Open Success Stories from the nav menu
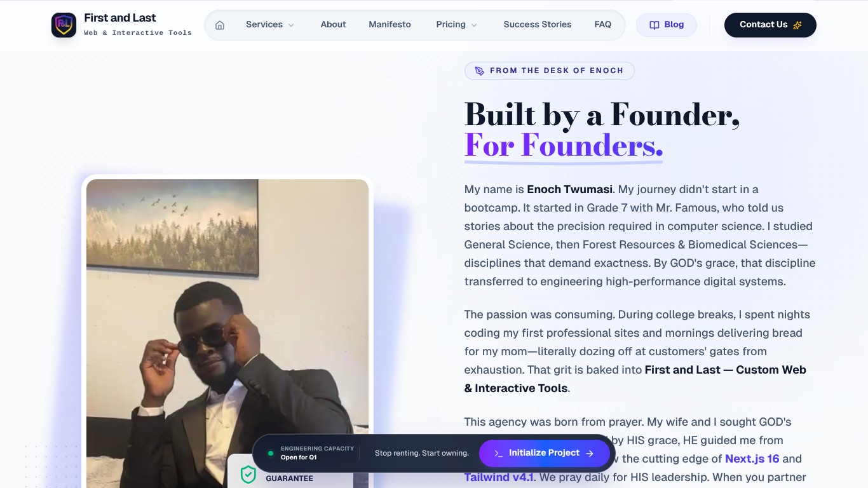 538,24
